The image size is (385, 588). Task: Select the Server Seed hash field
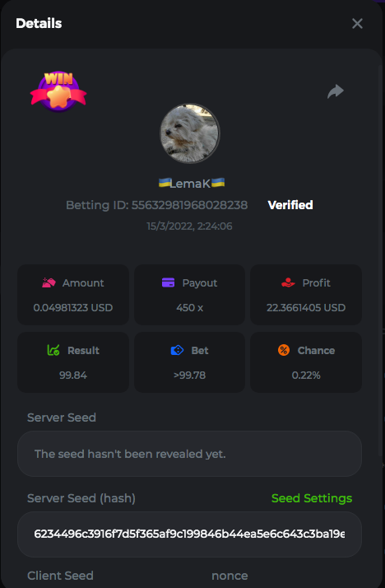point(189,534)
